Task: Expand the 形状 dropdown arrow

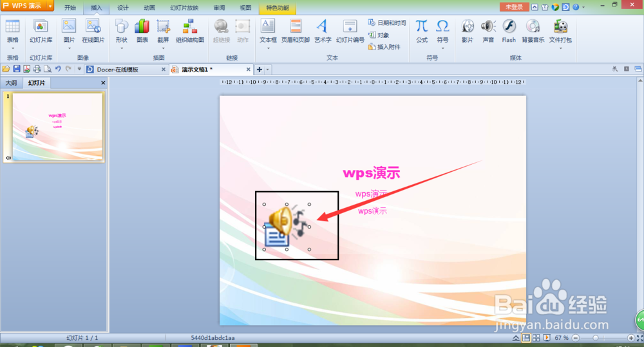Action: (122, 48)
